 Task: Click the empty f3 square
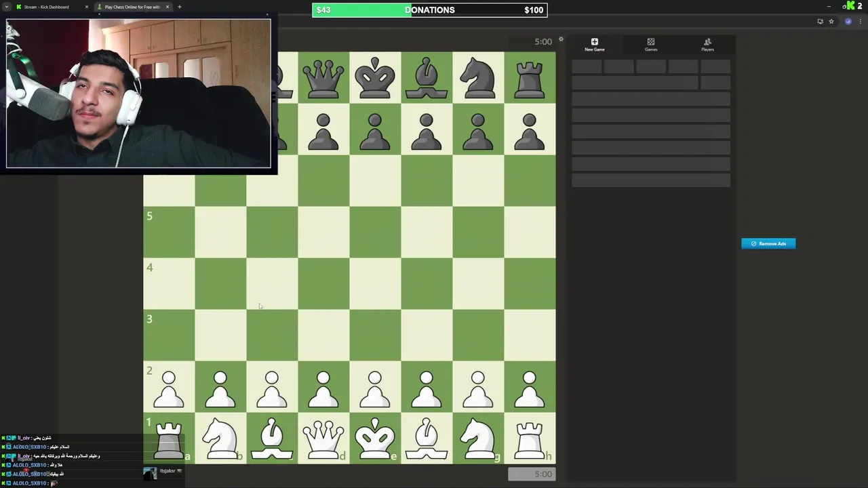(x=427, y=335)
